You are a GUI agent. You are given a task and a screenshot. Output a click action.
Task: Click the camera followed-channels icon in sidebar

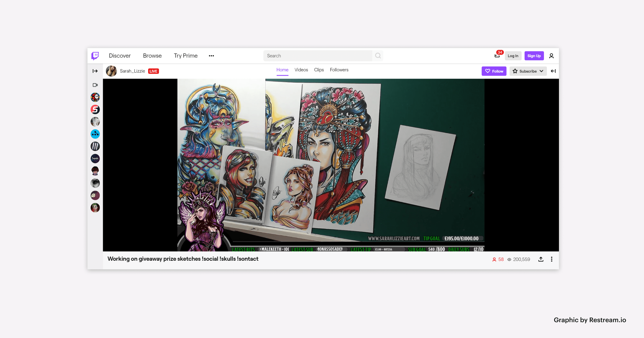point(95,85)
